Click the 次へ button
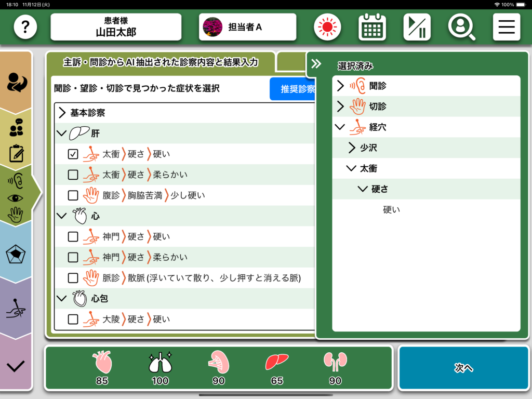532x399 pixels. [x=463, y=368]
